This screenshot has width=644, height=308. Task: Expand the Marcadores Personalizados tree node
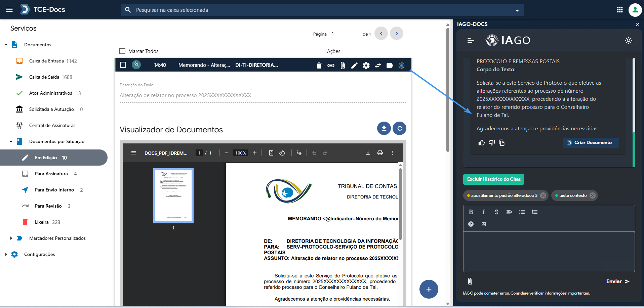[x=11, y=238]
